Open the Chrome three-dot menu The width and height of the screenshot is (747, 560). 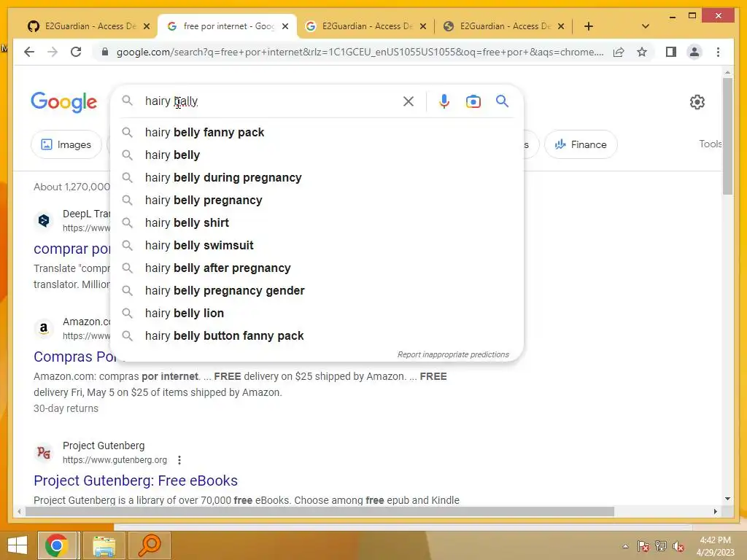pyautogui.click(x=718, y=52)
